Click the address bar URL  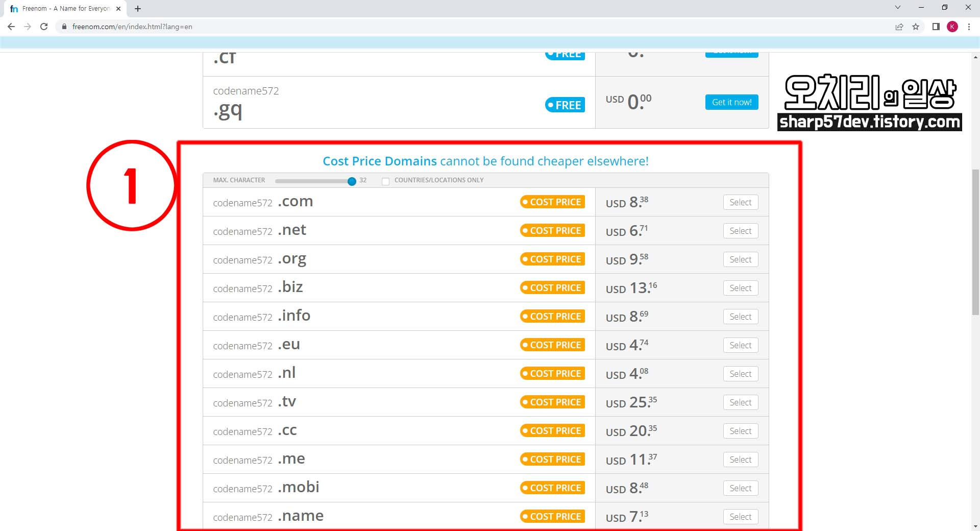pyautogui.click(x=132, y=27)
